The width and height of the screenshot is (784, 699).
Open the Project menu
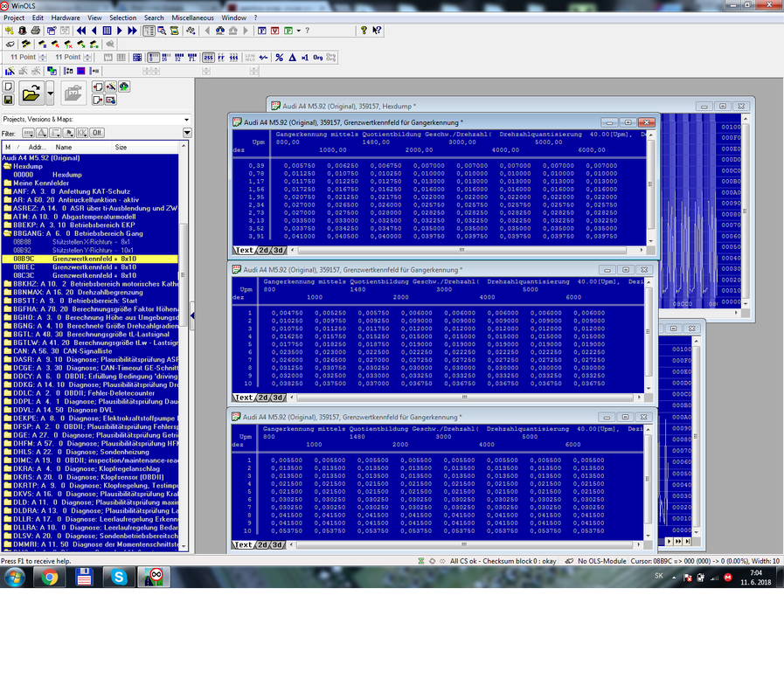pos(14,17)
